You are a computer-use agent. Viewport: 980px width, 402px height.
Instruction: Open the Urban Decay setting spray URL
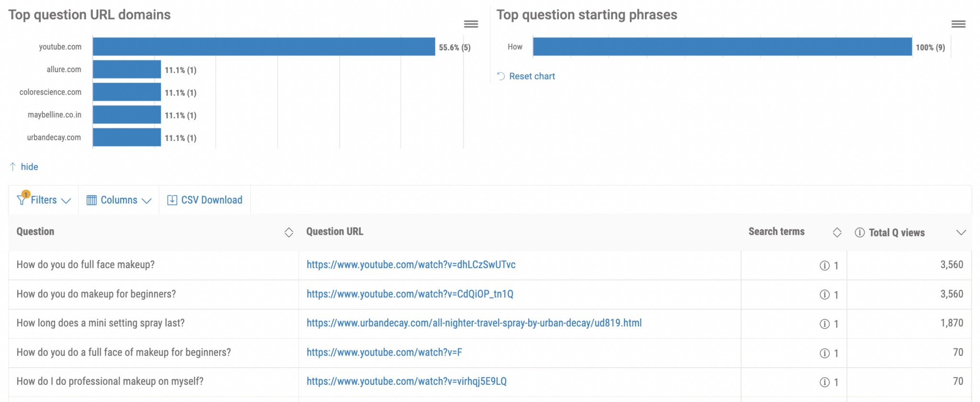pyautogui.click(x=474, y=323)
